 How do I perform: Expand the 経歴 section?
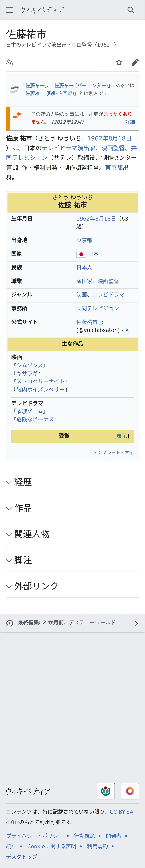pos(23,482)
